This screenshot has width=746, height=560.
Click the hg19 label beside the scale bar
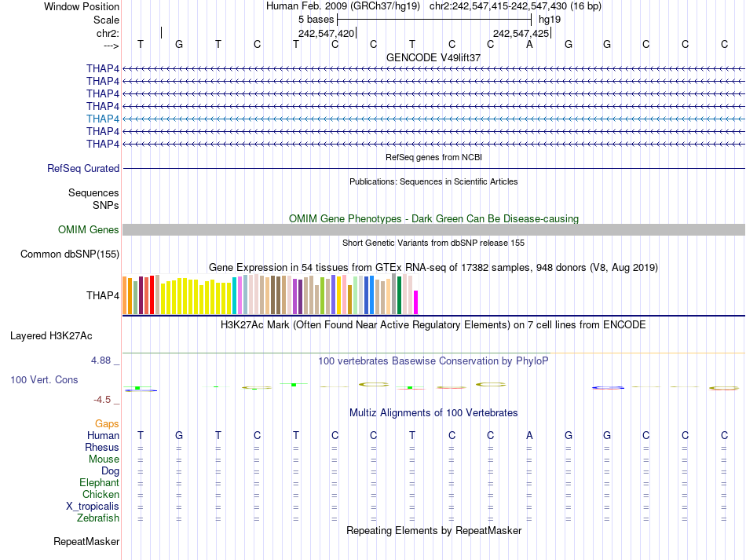[x=550, y=20]
